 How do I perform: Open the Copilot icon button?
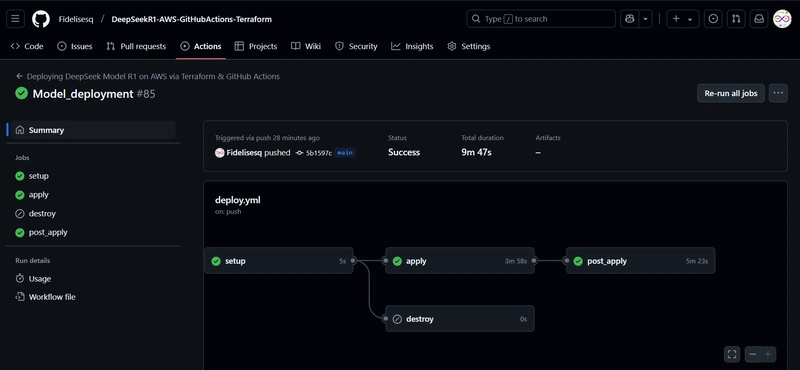point(630,19)
